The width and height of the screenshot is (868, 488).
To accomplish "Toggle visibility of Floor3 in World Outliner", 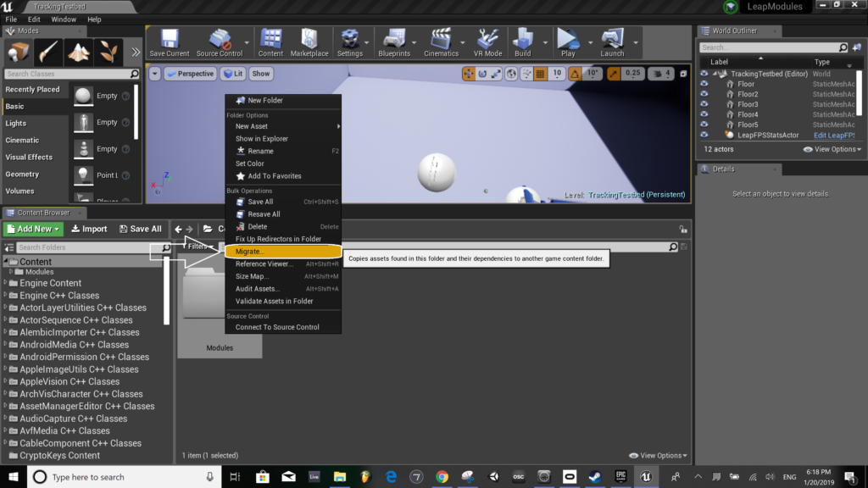I will [704, 104].
